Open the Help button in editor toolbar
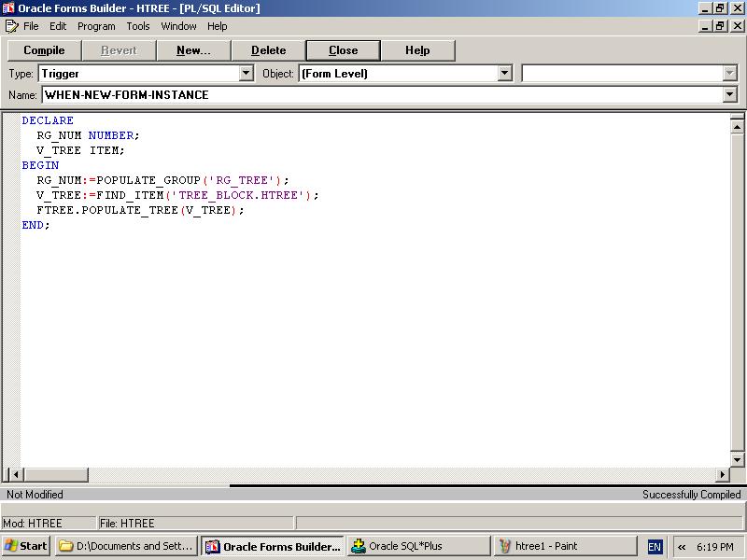 [x=417, y=50]
